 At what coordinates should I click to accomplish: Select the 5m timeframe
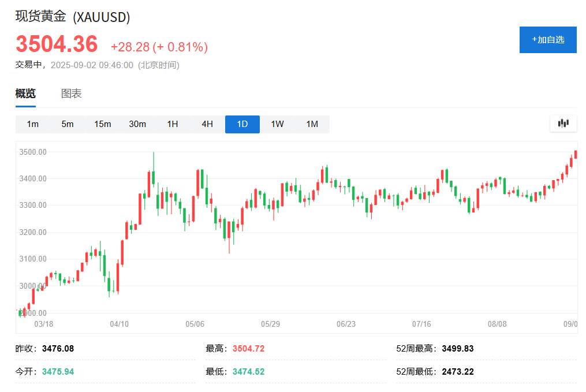[x=68, y=124]
